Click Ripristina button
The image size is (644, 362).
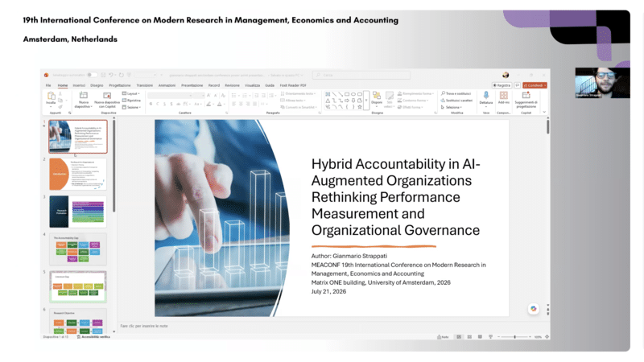(x=131, y=100)
